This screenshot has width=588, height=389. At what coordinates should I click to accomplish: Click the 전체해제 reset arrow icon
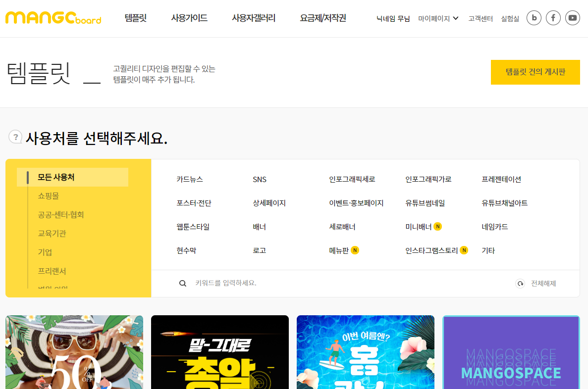[520, 284]
